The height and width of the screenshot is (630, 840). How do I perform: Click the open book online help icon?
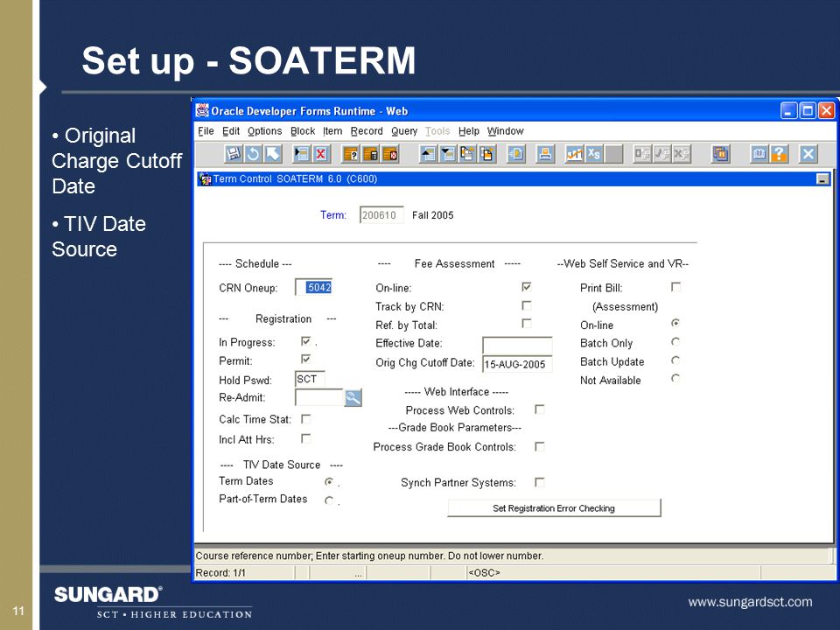pos(759,154)
